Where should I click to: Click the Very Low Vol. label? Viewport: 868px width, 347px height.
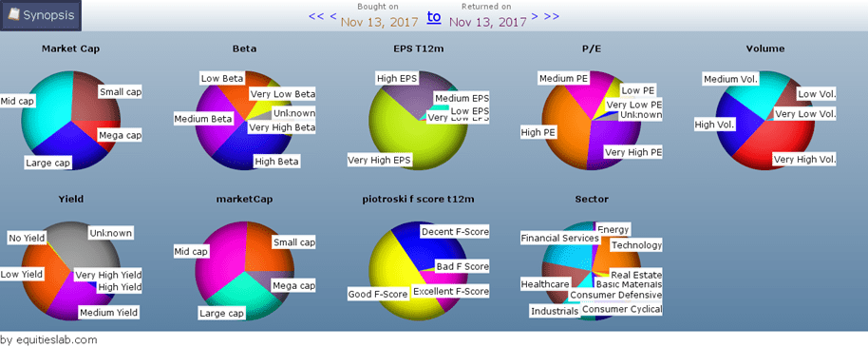805,114
